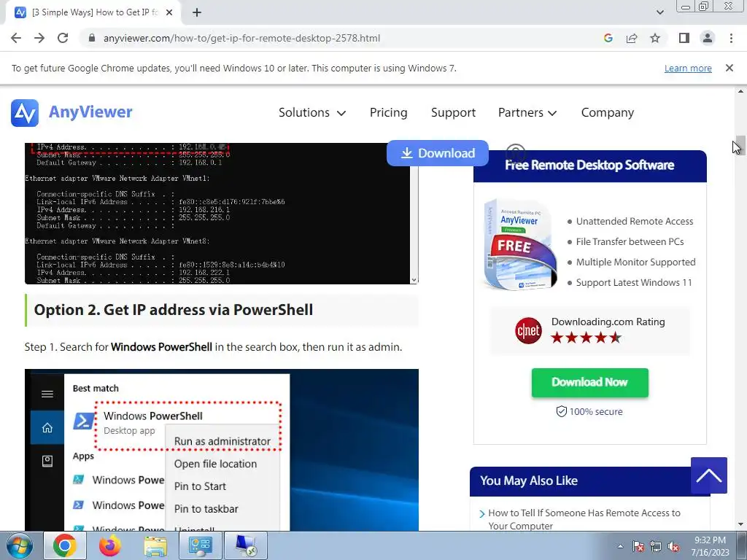Click the browser forward arrow
Screen dimensions: 747x560
[39, 38]
